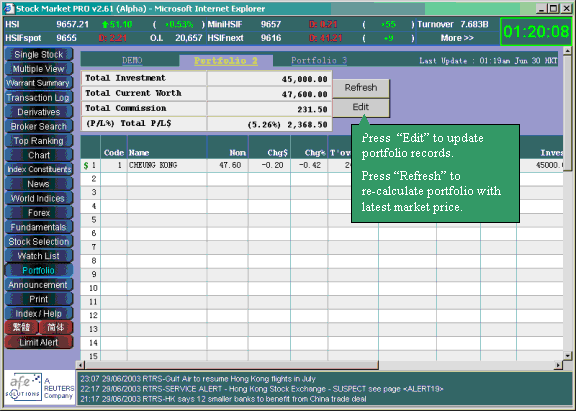
Task: Click the Chg% column header
Action: point(315,153)
